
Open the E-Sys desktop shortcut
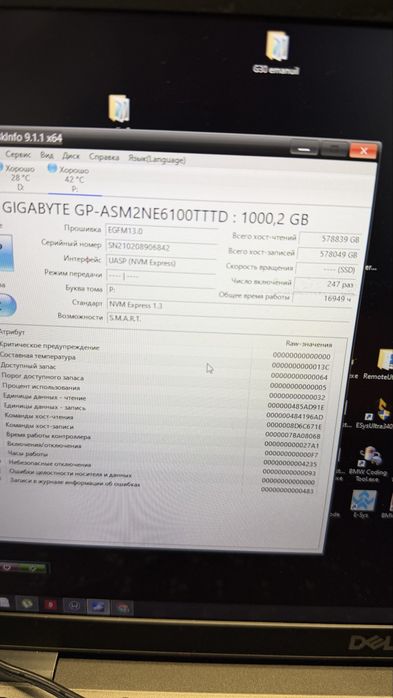(364, 505)
